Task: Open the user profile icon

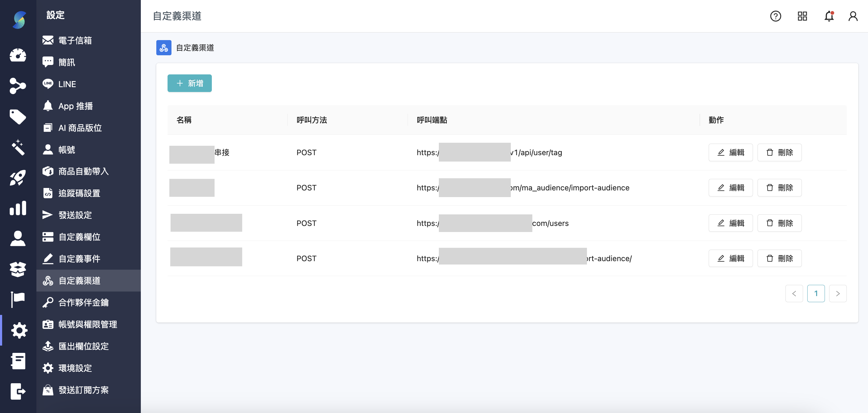Action: point(853,16)
